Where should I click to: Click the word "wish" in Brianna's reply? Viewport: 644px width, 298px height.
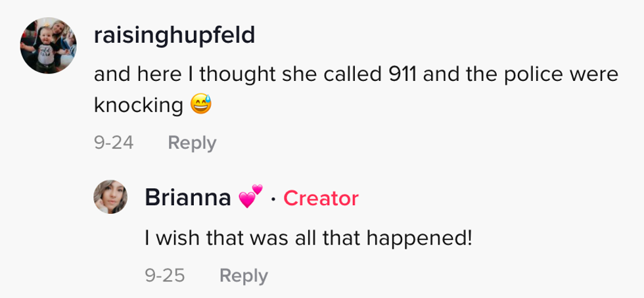(177, 237)
